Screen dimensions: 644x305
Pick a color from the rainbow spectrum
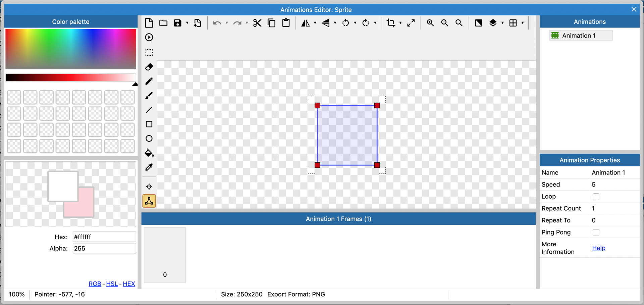[71, 49]
